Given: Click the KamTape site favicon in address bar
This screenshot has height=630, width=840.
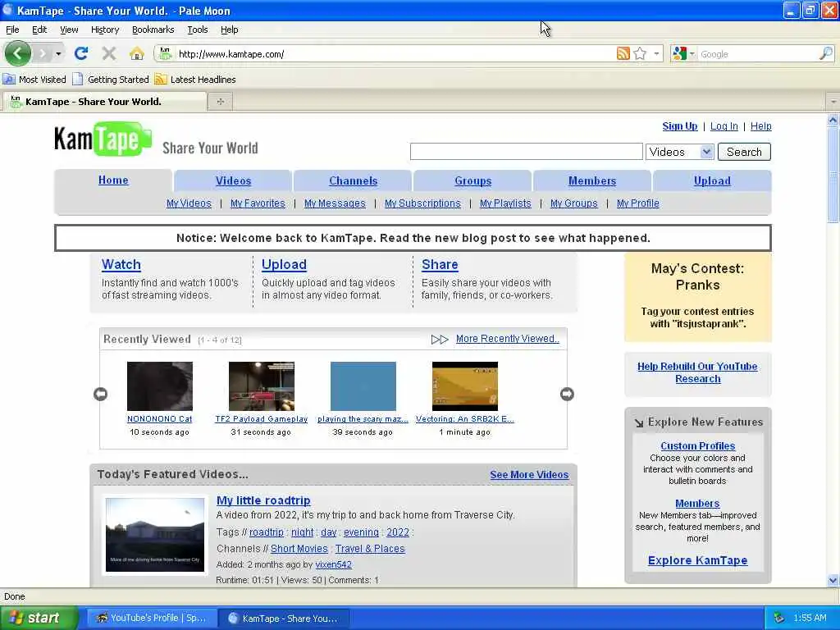Looking at the screenshot, I should 165,53.
